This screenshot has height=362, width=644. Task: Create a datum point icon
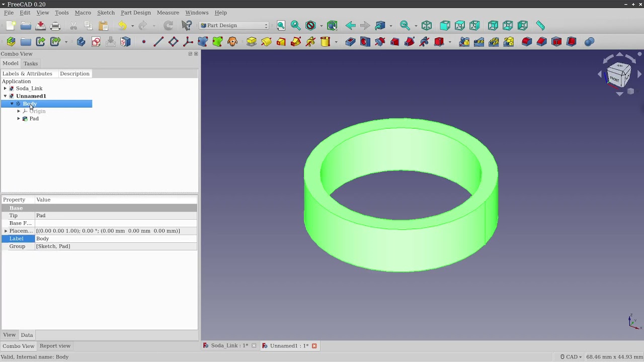(x=144, y=42)
